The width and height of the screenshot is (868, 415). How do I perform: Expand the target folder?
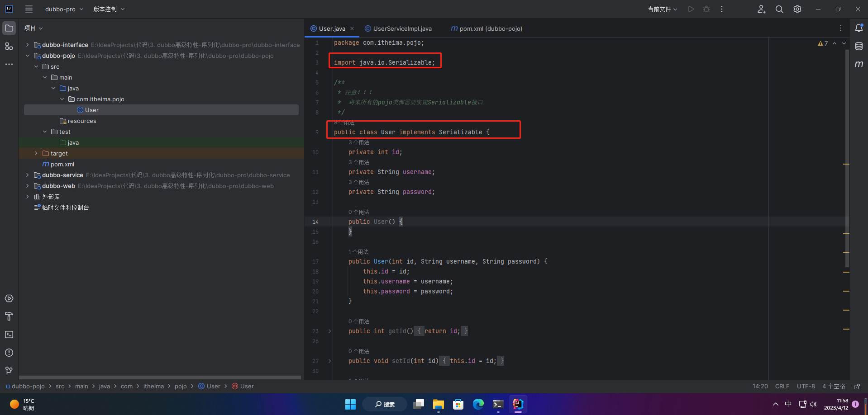[x=36, y=153]
